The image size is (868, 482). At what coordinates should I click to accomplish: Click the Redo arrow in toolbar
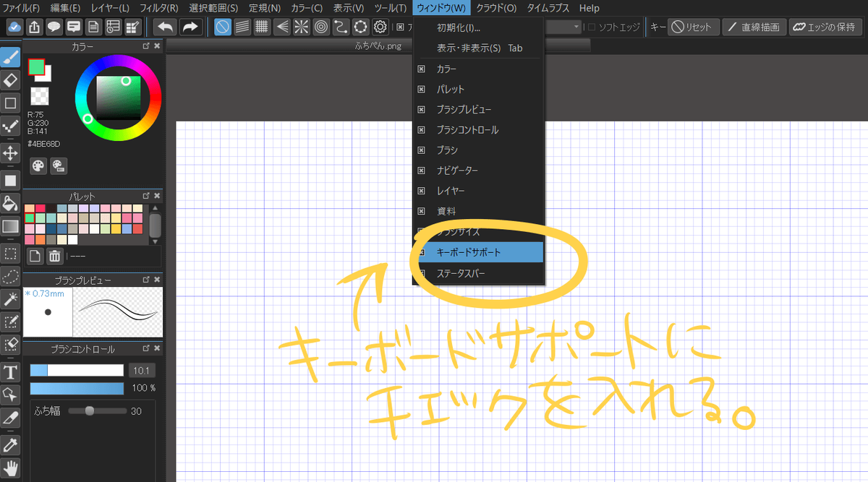point(190,27)
